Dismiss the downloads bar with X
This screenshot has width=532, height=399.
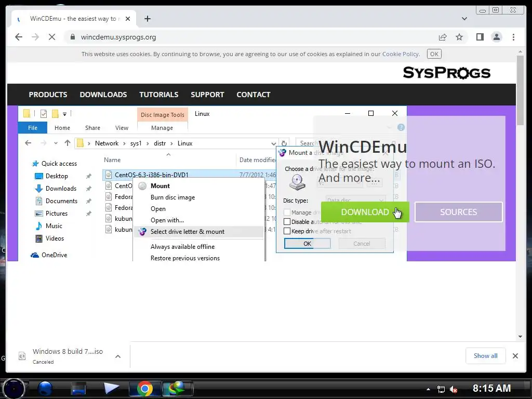(x=515, y=355)
